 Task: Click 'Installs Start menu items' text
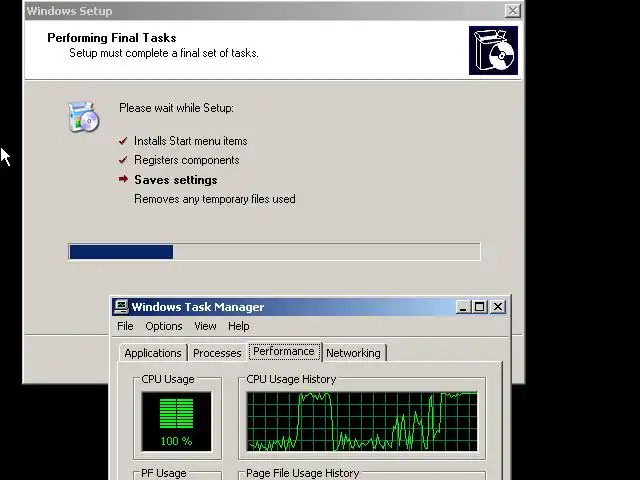point(191,141)
